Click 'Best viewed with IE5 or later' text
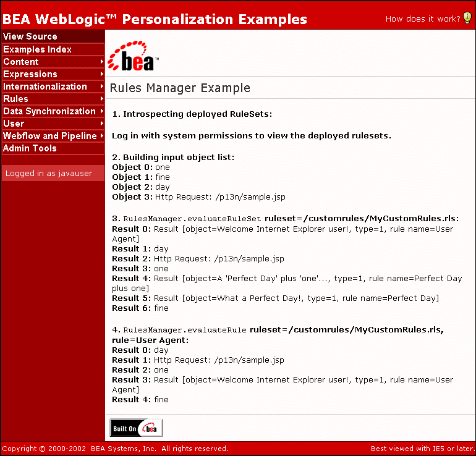This screenshot has width=476, height=456. [x=423, y=449]
